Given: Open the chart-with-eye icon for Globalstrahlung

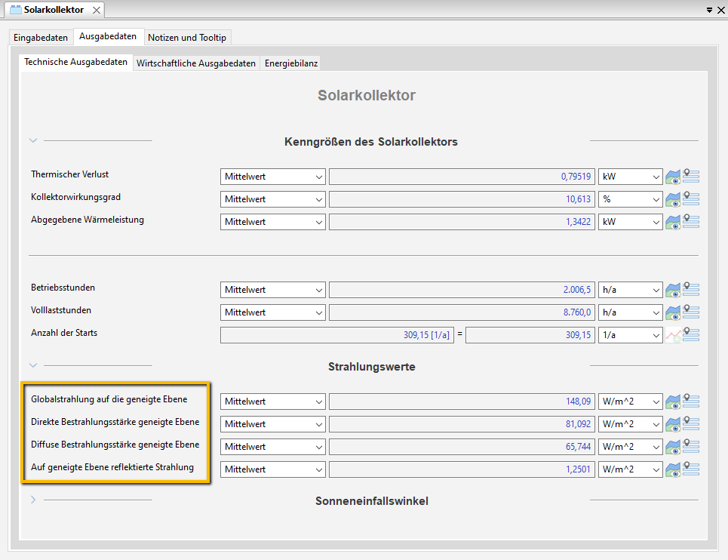Looking at the screenshot, I should pyautogui.click(x=673, y=402).
